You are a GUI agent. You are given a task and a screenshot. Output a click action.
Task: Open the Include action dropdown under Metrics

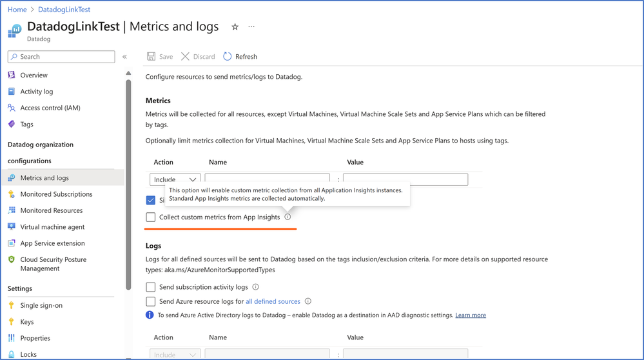[x=175, y=179]
